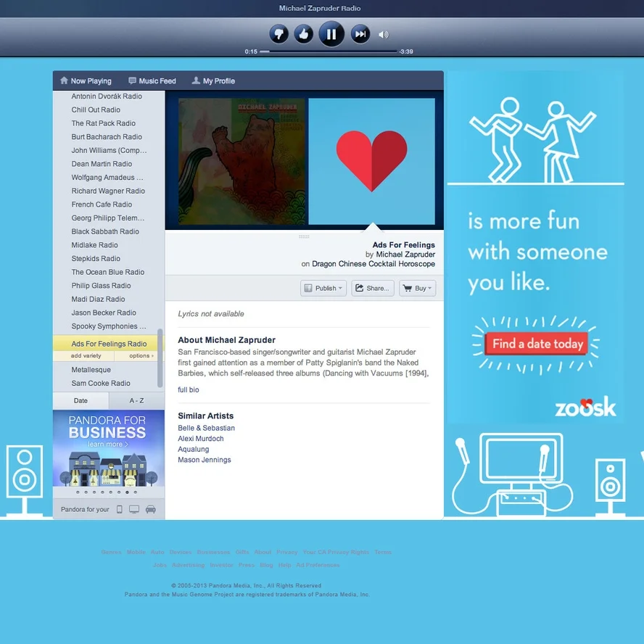Click the mobile phone device icon
The image size is (644, 644).
coord(120,509)
